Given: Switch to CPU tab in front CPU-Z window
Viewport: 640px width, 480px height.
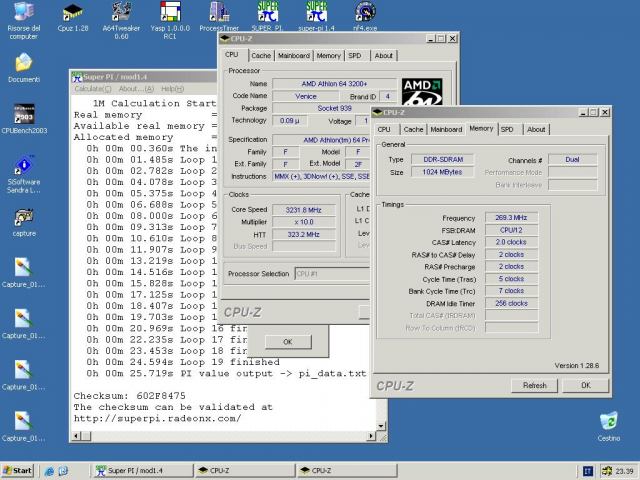Looking at the screenshot, I should [x=384, y=129].
